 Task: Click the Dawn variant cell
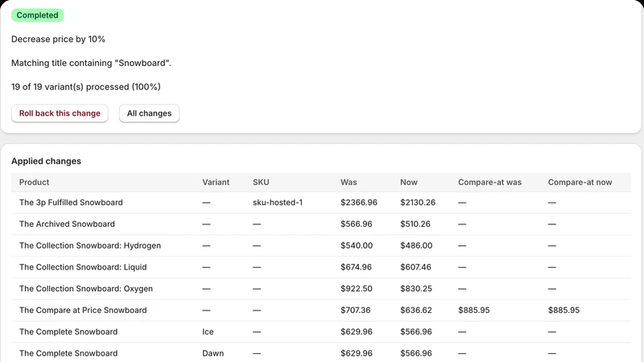pyautogui.click(x=213, y=353)
